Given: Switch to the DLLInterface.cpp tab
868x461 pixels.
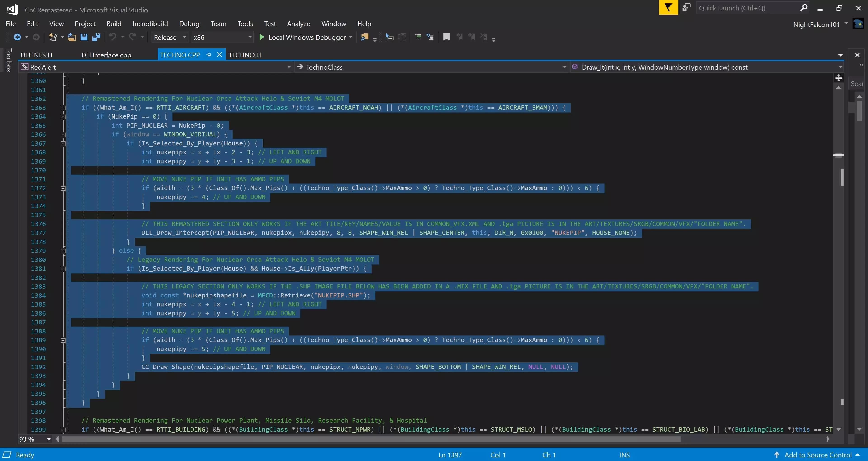Looking at the screenshot, I should (x=106, y=55).
